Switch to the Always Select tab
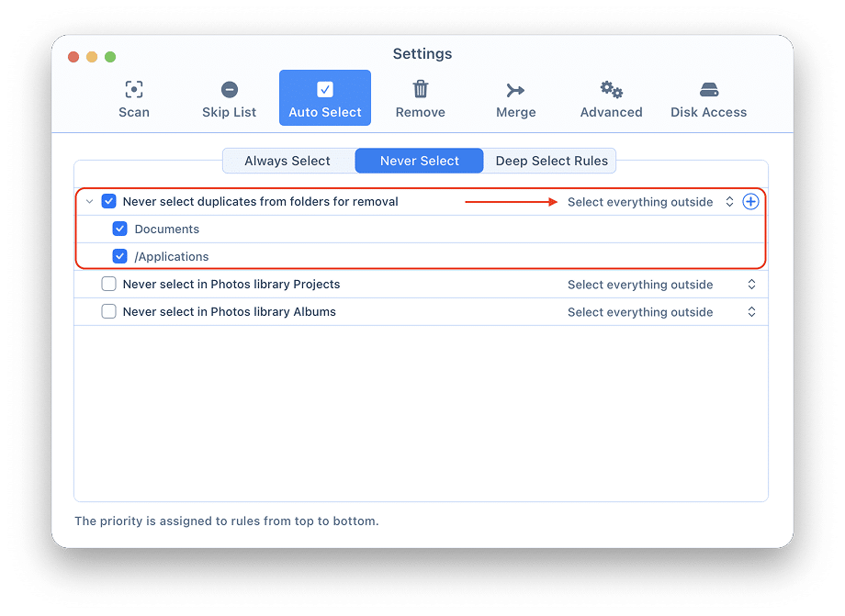 (x=287, y=161)
